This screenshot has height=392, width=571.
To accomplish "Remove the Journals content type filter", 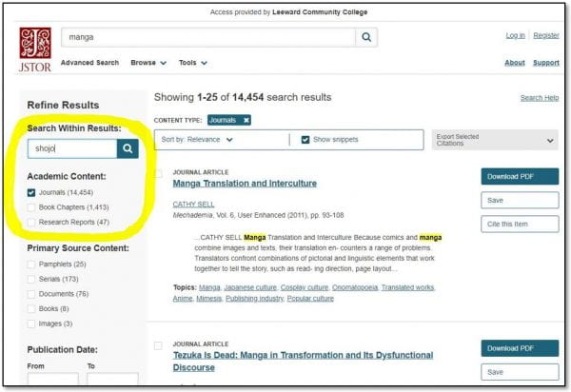I will 246,120.
